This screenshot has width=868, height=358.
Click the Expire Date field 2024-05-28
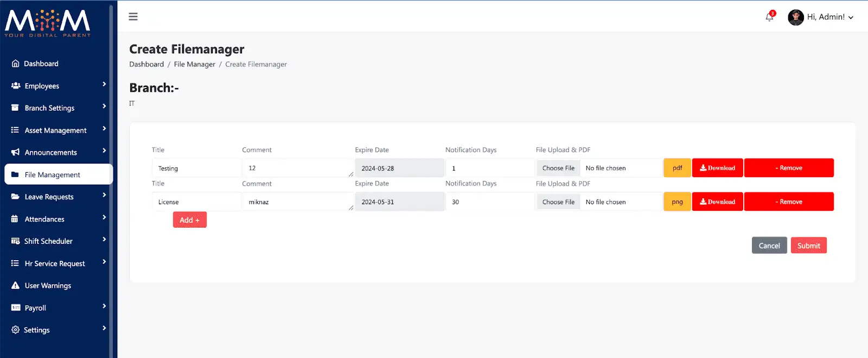[x=399, y=168]
